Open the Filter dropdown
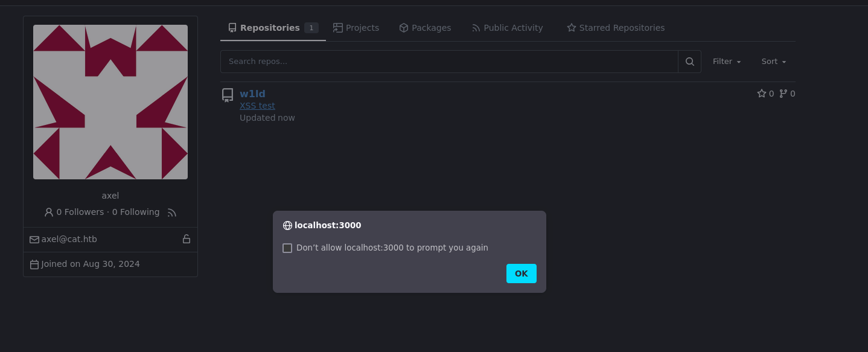This screenshot has height=352, width=868. click(727, 62)
